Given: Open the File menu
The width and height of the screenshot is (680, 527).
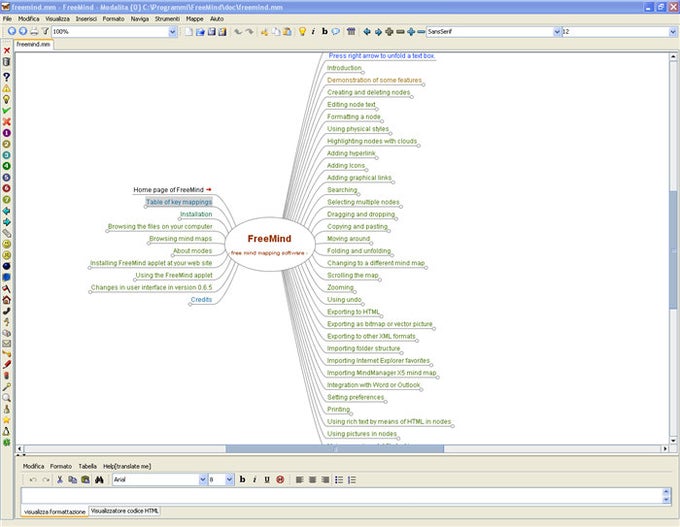Looking at the screenshot, I should 7,19.
